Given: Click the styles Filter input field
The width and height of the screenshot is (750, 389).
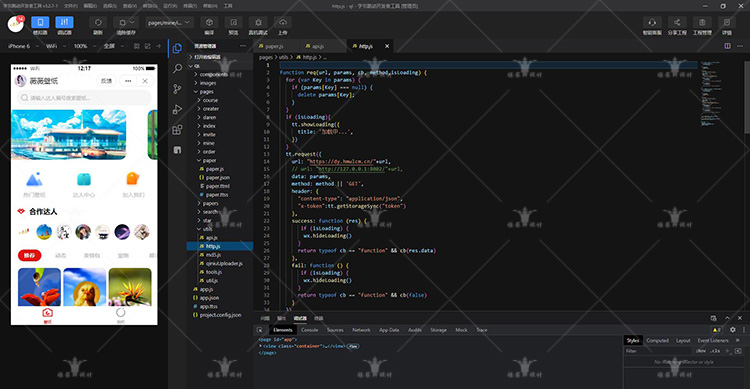Looking at the screenshot, I should (658, 351).
